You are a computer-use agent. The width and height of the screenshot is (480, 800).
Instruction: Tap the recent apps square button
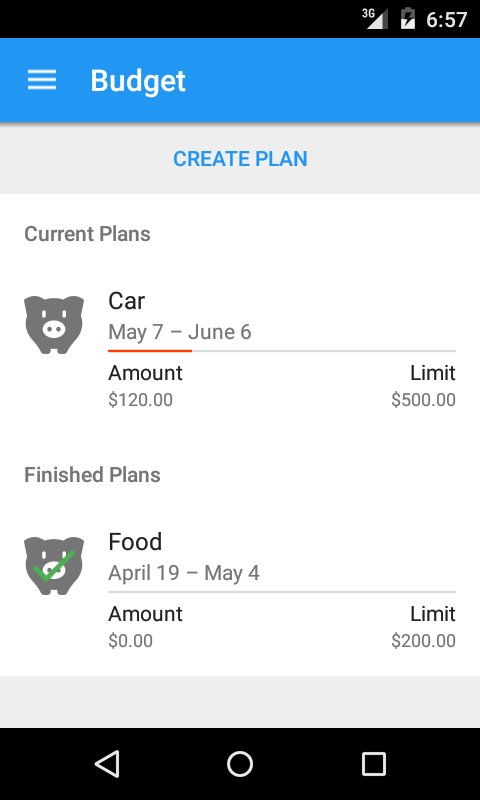point(373,764)
